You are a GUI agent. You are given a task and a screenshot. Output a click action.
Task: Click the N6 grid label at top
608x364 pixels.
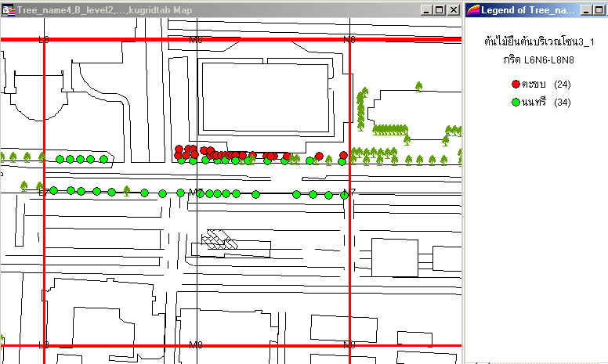349,39
